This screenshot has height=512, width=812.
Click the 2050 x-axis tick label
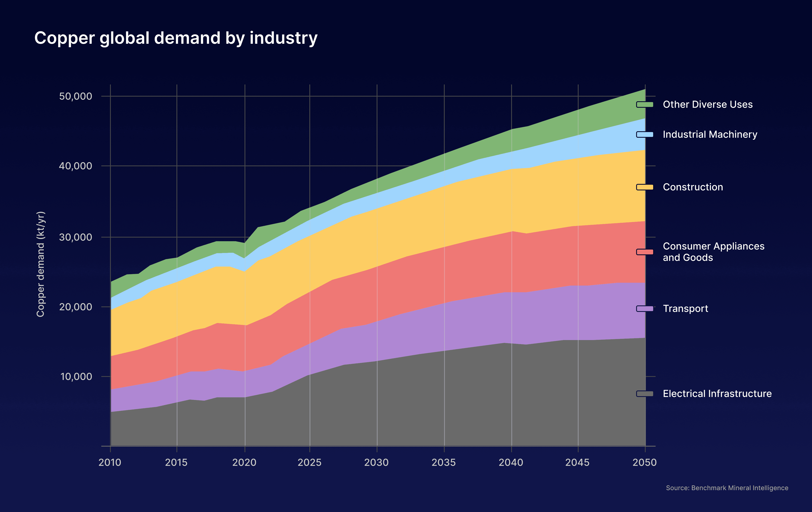[x=644, y=462]
